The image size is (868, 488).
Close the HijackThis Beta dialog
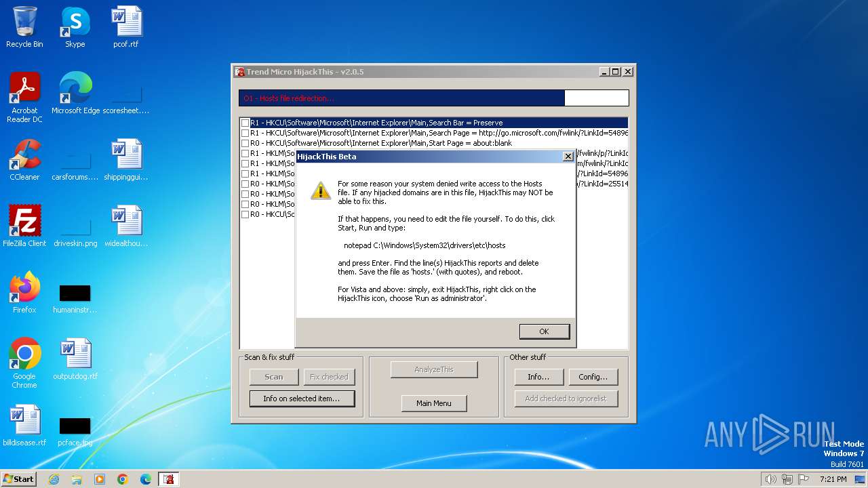568,157
